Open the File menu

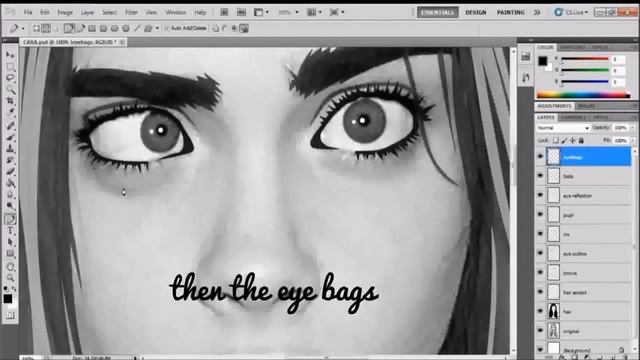click(28, 12)
